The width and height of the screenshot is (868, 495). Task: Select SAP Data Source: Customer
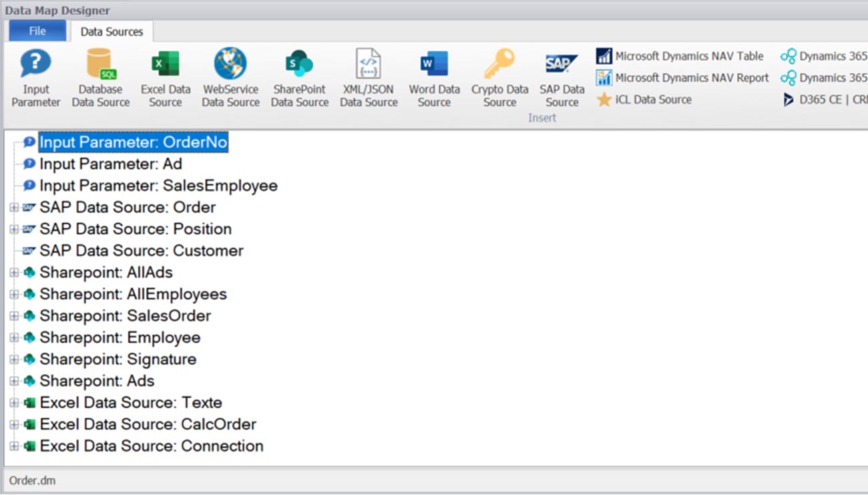point(142,251)
